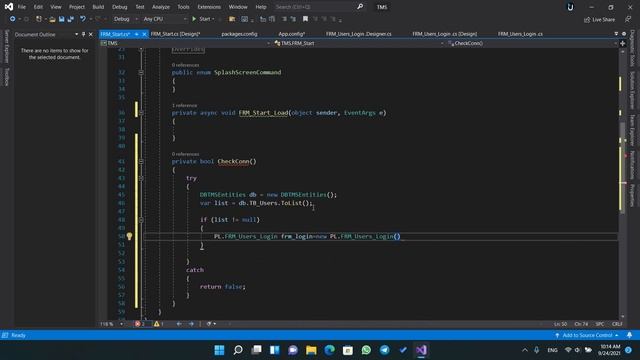Screen dimensions: 640x360
Task: Collapse the try block outlining toggle
Action: [141, 178]
